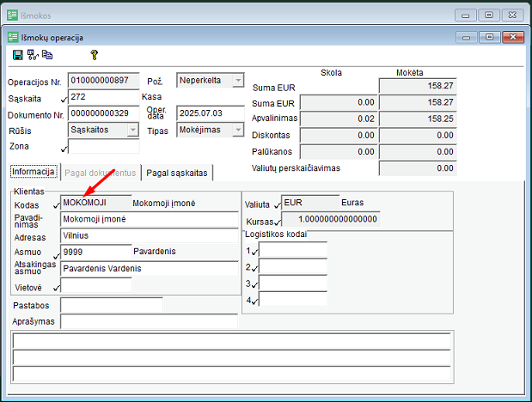Image resolution: width=532 pixels, height=402 pixels.
Task: Click the Išmokų operacija window title icon
Action: tap(13, 37)
